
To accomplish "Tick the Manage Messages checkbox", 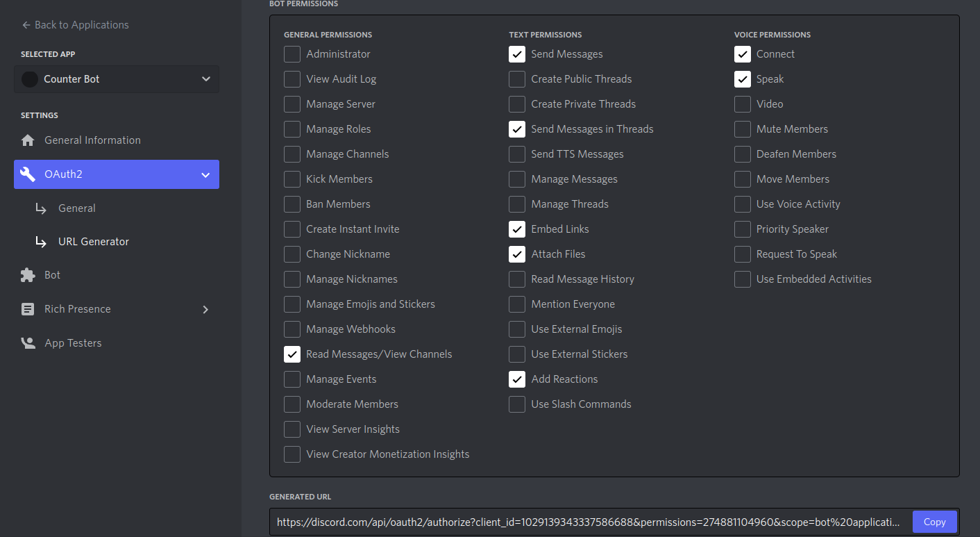I will [x=517, y=179].
